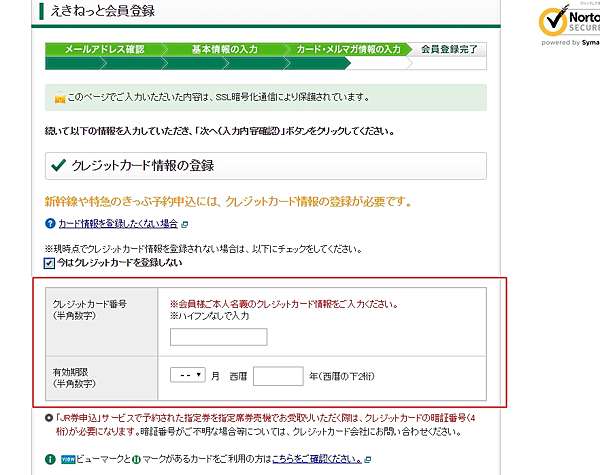
Task: Click the green checkmark beside クレジットカード情報の登録
Action: (59, 165)
